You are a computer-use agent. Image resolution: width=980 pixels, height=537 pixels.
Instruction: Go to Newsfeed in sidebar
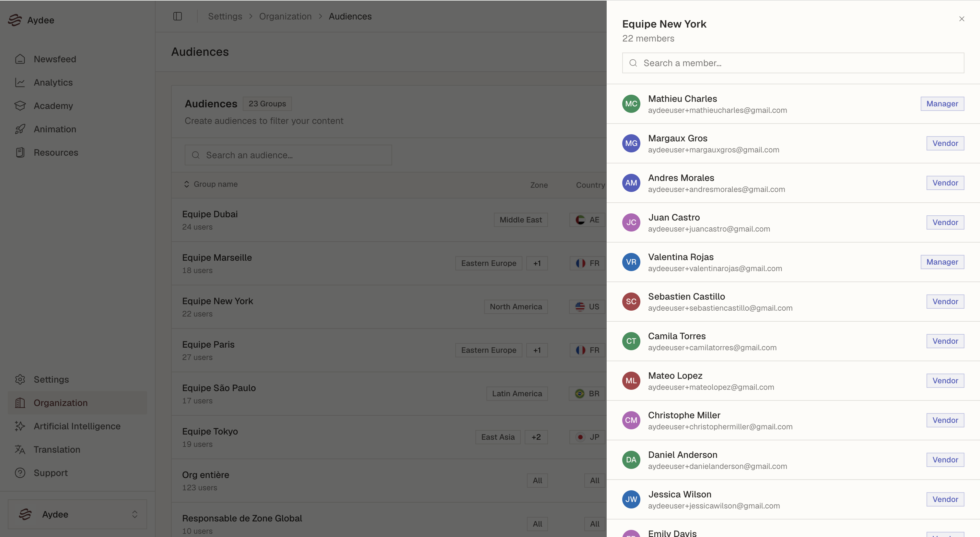[x=77, y=59]
